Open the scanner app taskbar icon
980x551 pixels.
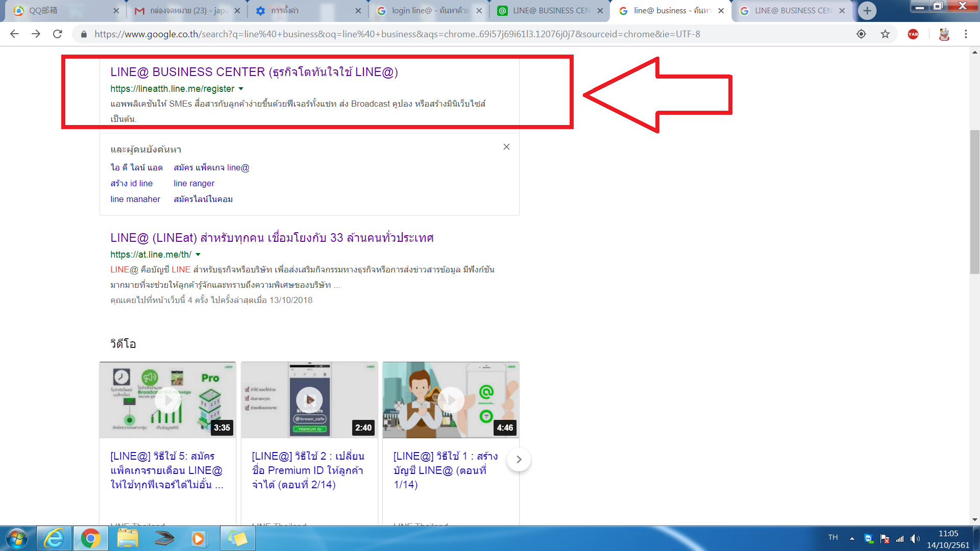(164, 539)
